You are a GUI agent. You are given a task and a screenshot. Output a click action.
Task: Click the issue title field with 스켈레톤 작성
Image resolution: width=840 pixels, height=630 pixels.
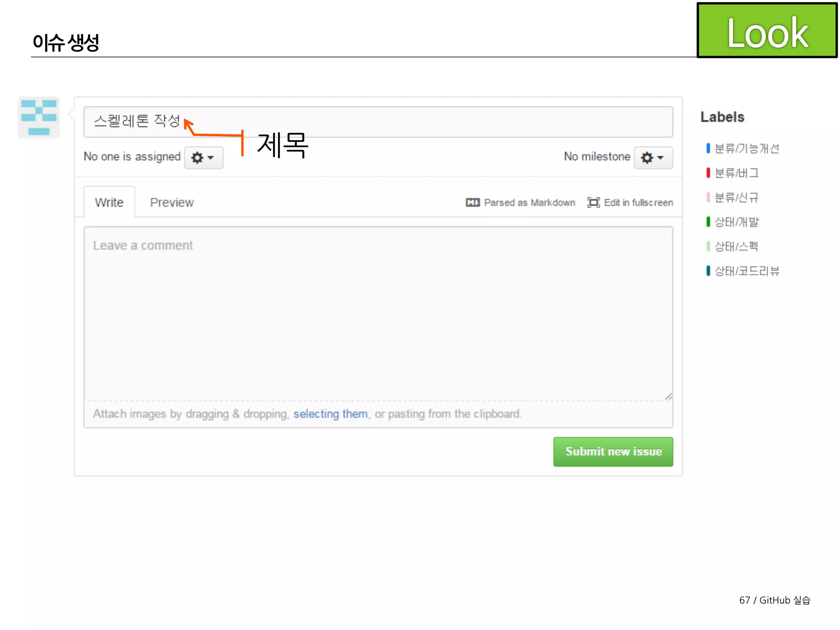[x=378, y=122]
